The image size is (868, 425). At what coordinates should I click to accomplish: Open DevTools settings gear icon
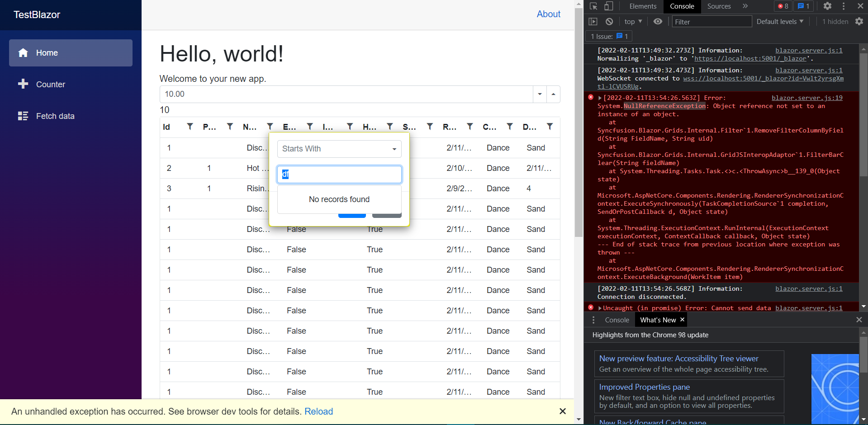click(827, 6)
